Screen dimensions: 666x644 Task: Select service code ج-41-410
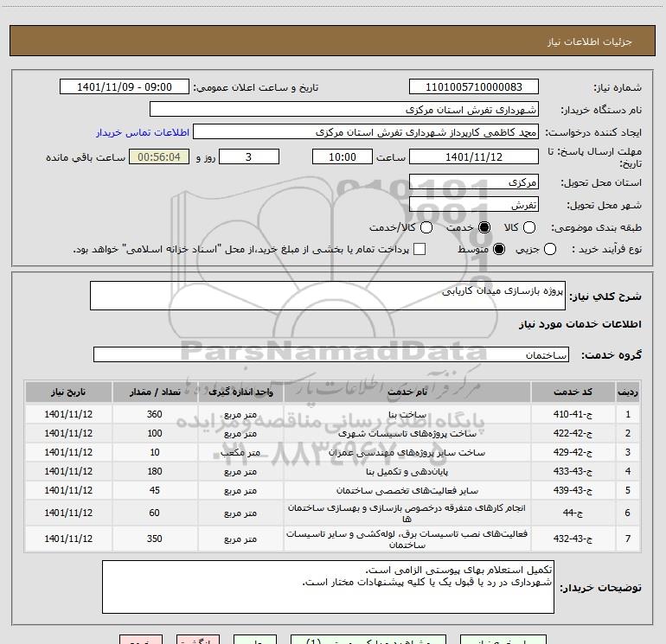click(573, 414)
